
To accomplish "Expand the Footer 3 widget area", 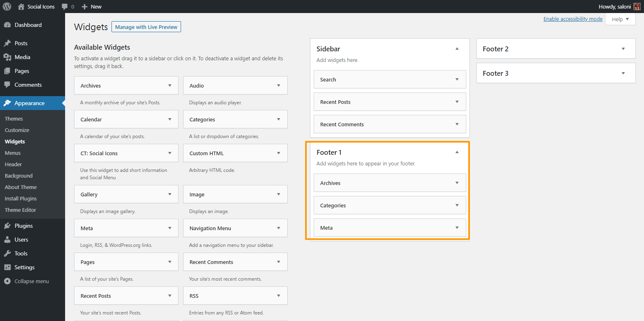I will 623,73.
